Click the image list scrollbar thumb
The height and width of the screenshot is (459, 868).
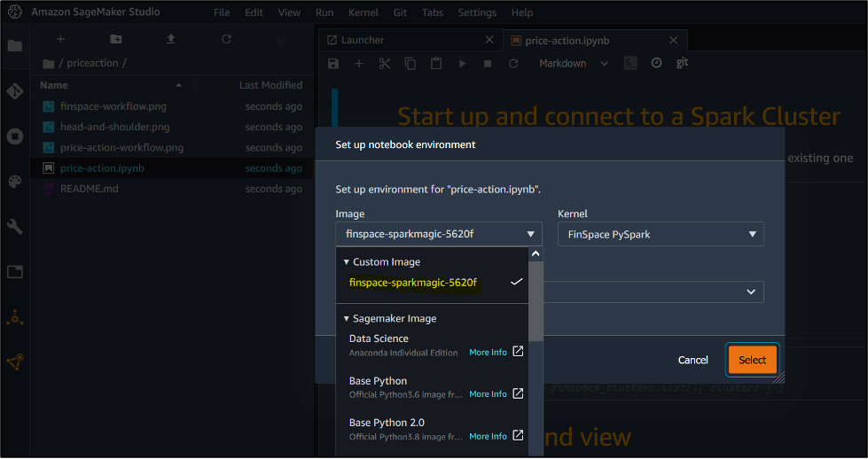tap(536, 301)
